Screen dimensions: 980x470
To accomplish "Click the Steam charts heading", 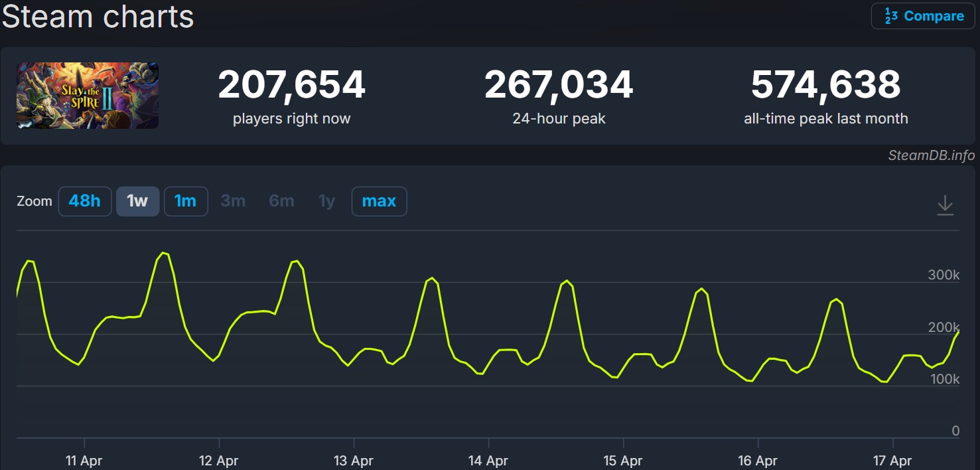I will [x=98, y=17].
